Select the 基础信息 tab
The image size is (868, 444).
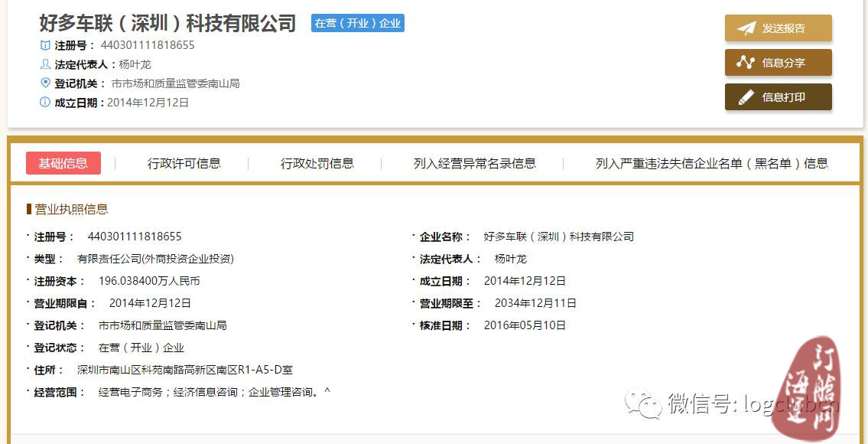[x=63, y=163]
